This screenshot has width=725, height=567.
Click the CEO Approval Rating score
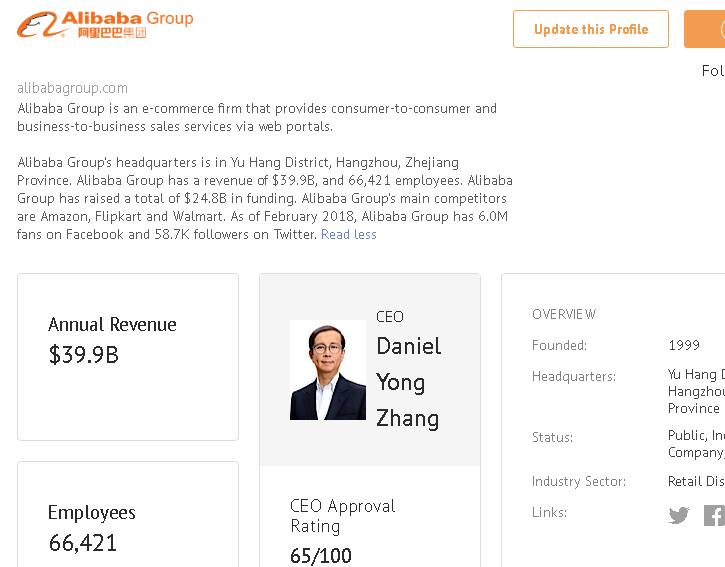pos(321,555)
